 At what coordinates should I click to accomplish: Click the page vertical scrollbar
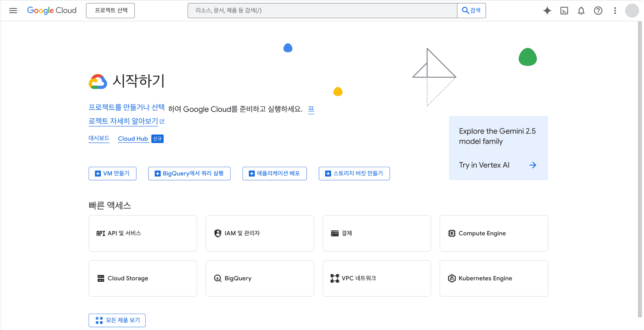(x=640, y=170)
